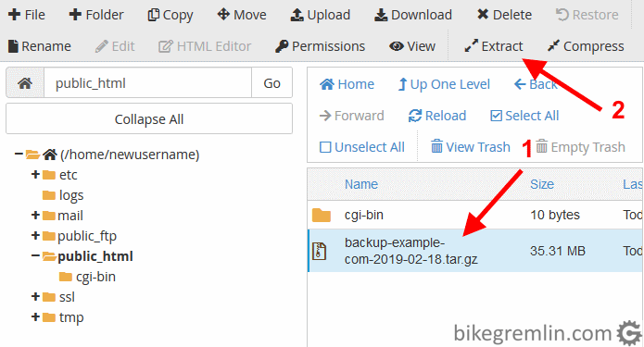Viewport: 644px width, 347px height.
Task: Select backup-example-com-2019-02-18.tar.gz file name
Action: pos(411,251)
